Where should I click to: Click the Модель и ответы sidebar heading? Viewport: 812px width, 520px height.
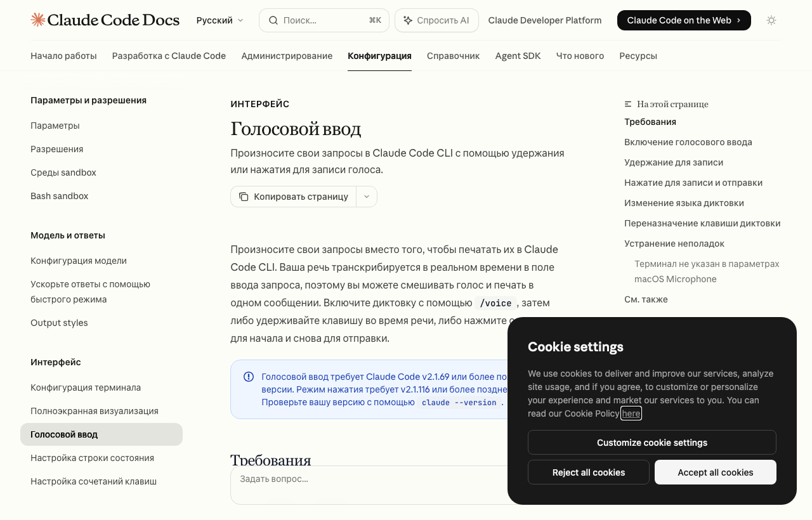coord(68,235)
